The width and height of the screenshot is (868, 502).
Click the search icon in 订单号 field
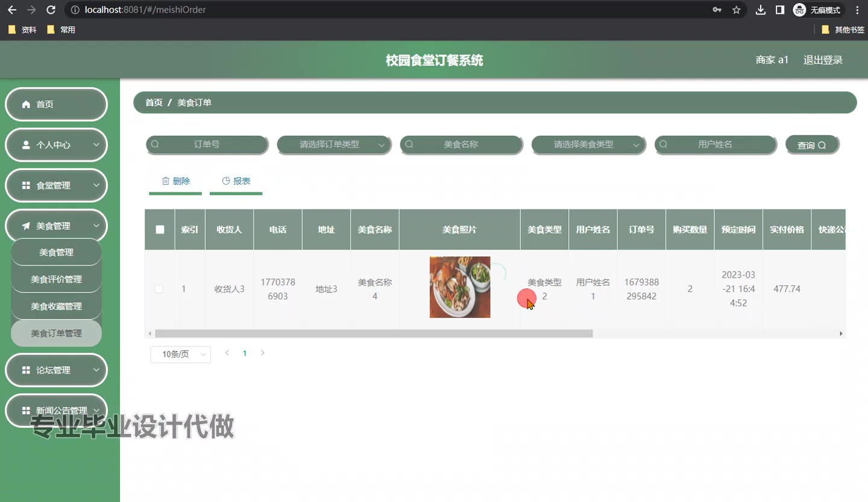click(x=155, y=144)
